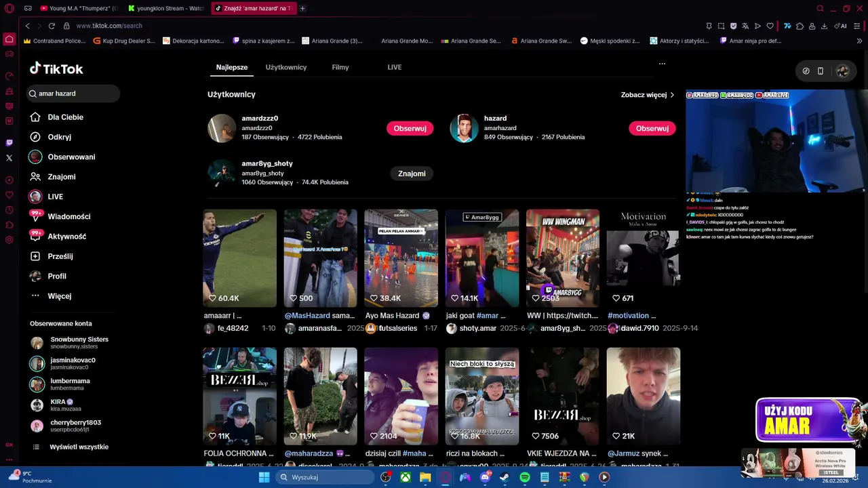Open video thumbnail with 60.4K likes
Viewport: 868px width, 488px height.
[240, 258]
